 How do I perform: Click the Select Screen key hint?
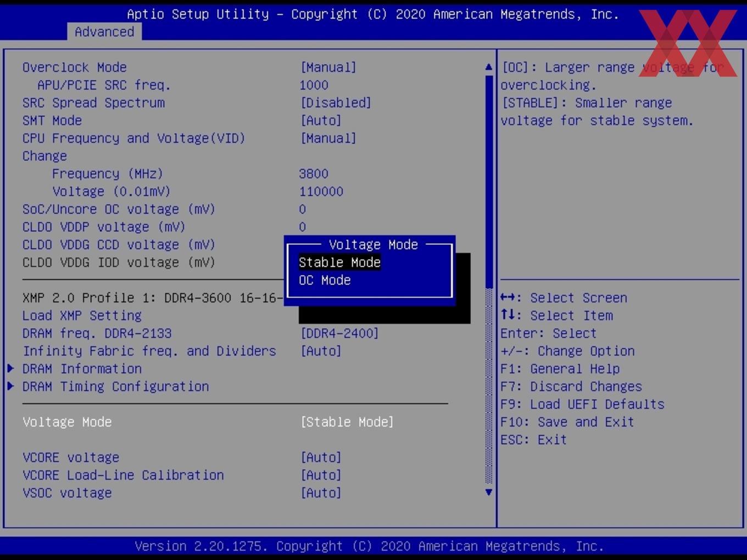point(564,298)
